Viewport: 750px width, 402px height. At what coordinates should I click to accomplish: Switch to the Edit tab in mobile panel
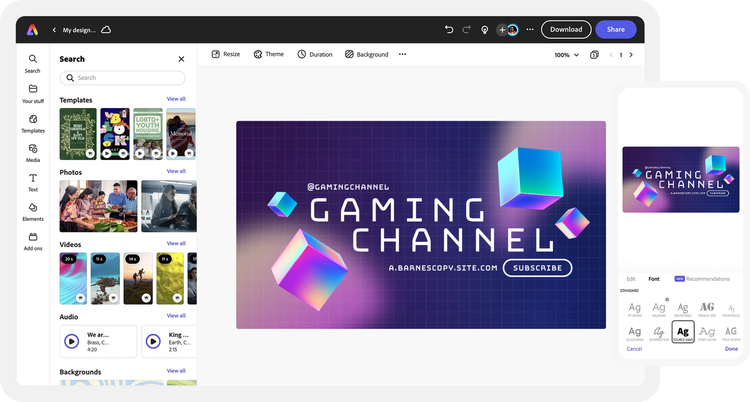(x=631, y=279)
